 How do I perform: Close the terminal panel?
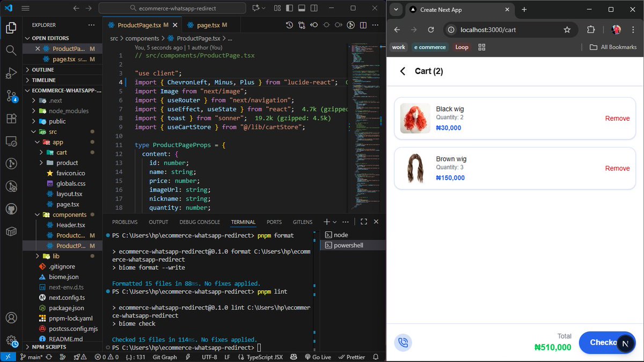376,221
